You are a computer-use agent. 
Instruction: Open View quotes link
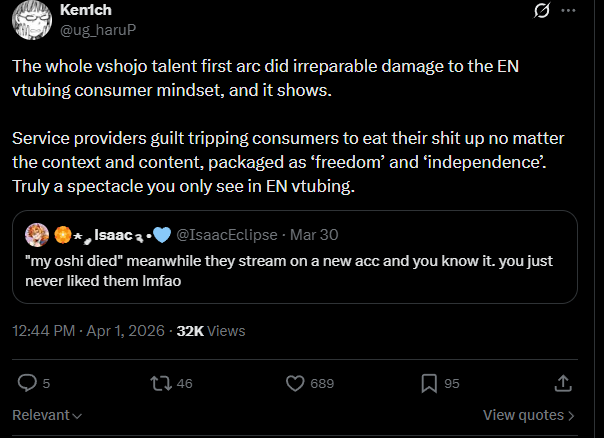pyautogui.click(x=528, y=415)
